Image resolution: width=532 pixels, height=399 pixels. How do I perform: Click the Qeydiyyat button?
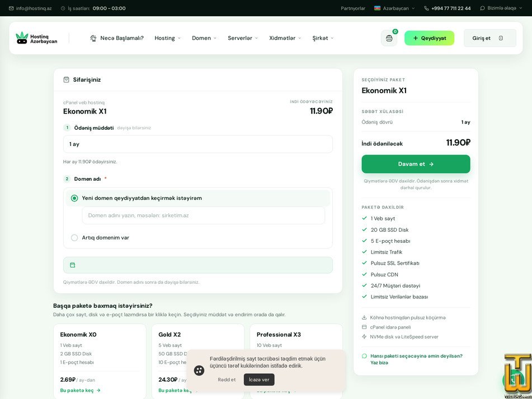point(429,38)
